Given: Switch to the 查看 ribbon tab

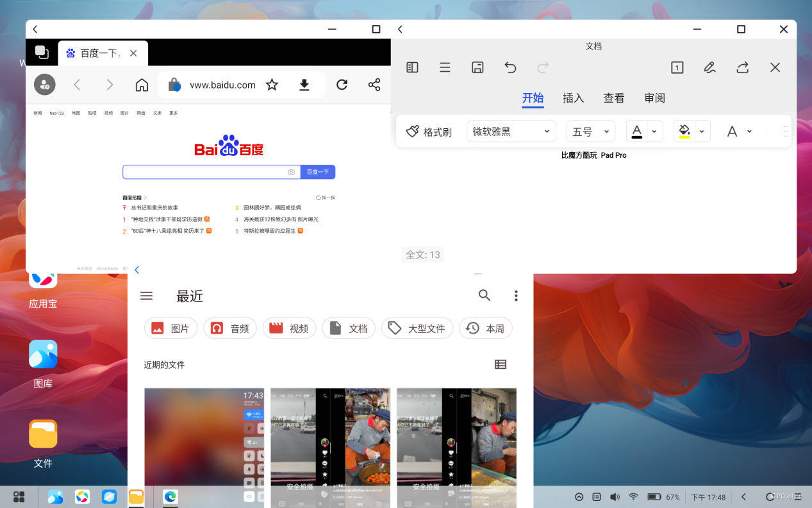Looking at the screenshot, I should (613, 98).
